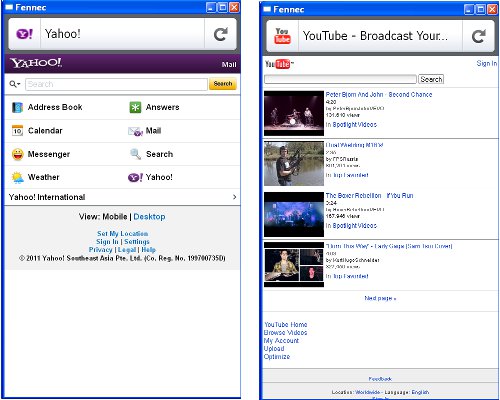The width and height of the screenshot is (500, 400).
Task: Click 'The Boxer Rebellion - If You Run' title
Action: [369, 196]
